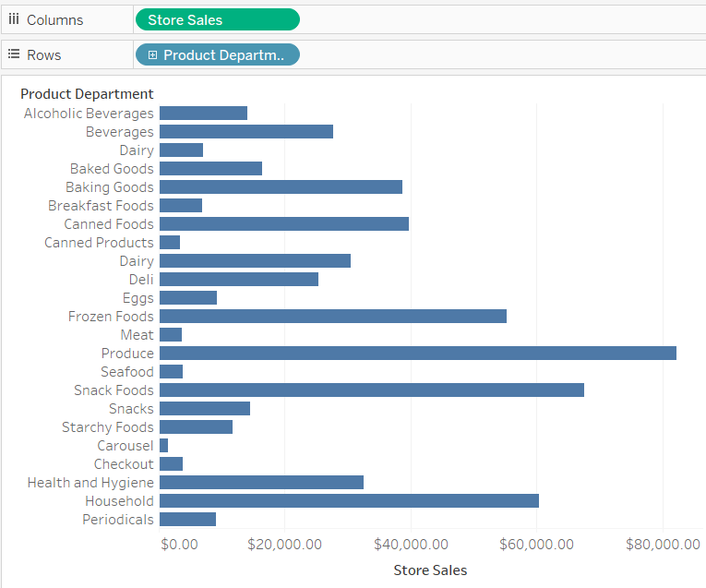Select the Alcoholic Beverages row label
The width and height of the screenshot is (706, 588).
pyautogui.click(x=89, y=114)
